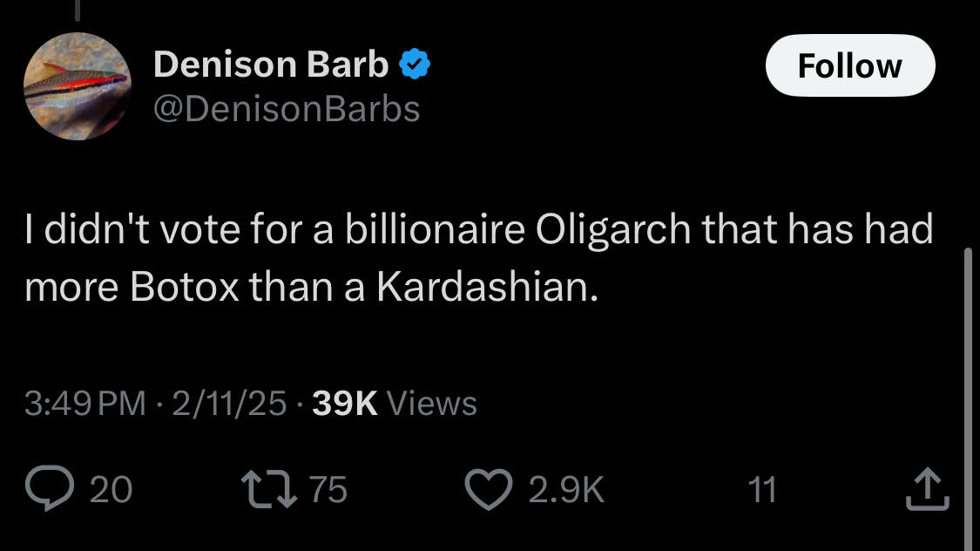Click the 3:49 PM timestamp
The image size is (980, 551).
tap(85, 404)
